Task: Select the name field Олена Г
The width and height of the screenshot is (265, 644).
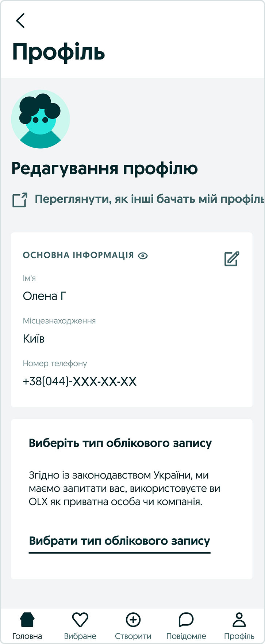Action: [x=45, y=296]
